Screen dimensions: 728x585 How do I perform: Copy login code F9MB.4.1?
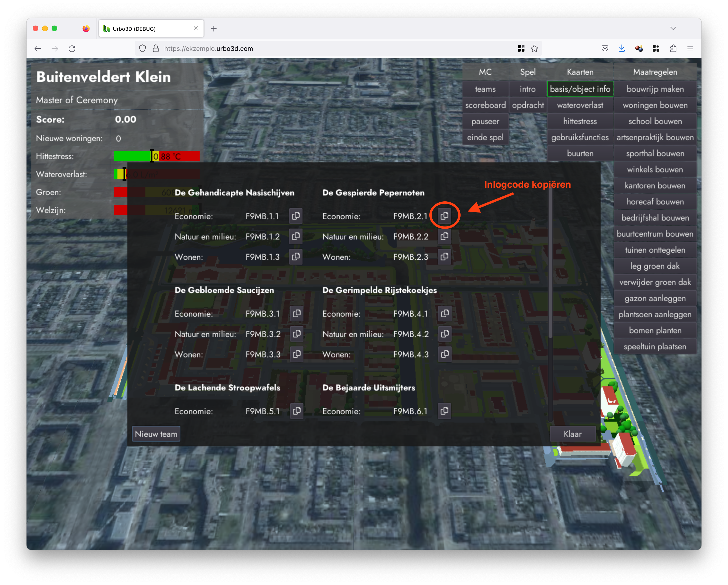(x=445, y=314)
